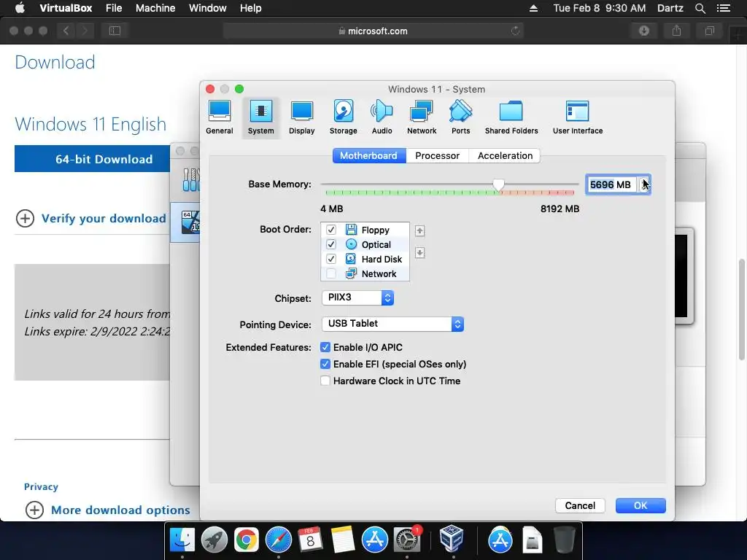Open Trash in the Dock
Screen dimensions: 747x560
coord(564,540)
